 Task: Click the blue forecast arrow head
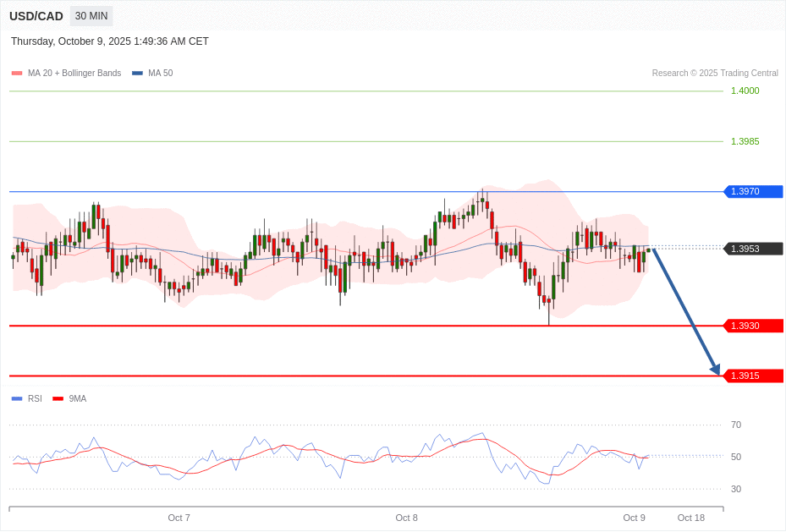point(715,369)
